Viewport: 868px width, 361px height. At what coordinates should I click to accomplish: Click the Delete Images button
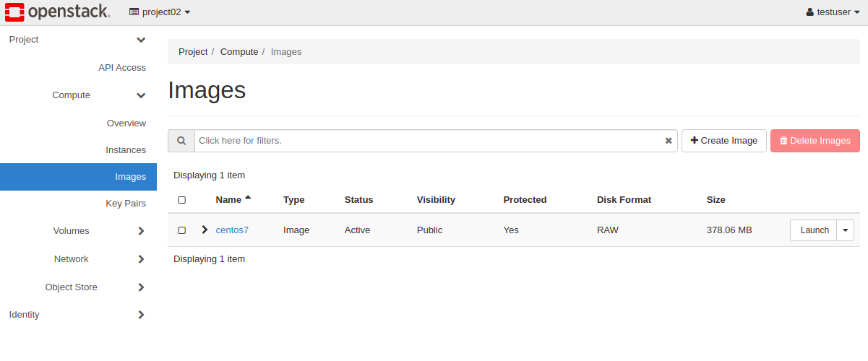click(x=815, y=141)
